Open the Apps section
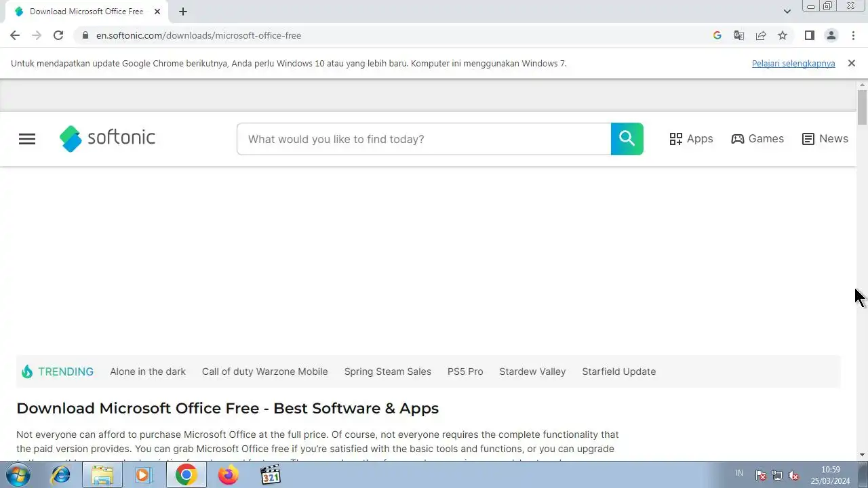The height and width of the screenshot is (488, 868). (691, 139)
